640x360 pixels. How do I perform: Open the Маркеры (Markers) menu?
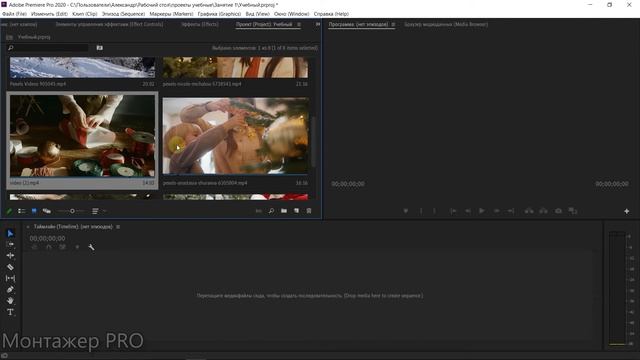pos(171,14)
